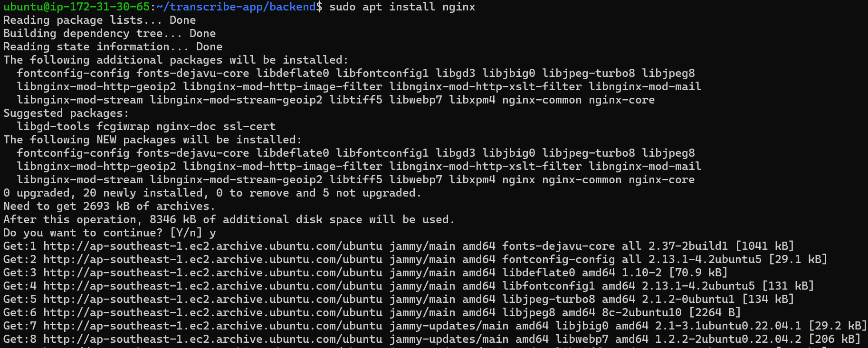Click the Get:6 libjpeg8 download URL
This screenshot has height=348, width=868.
(213, 312)
